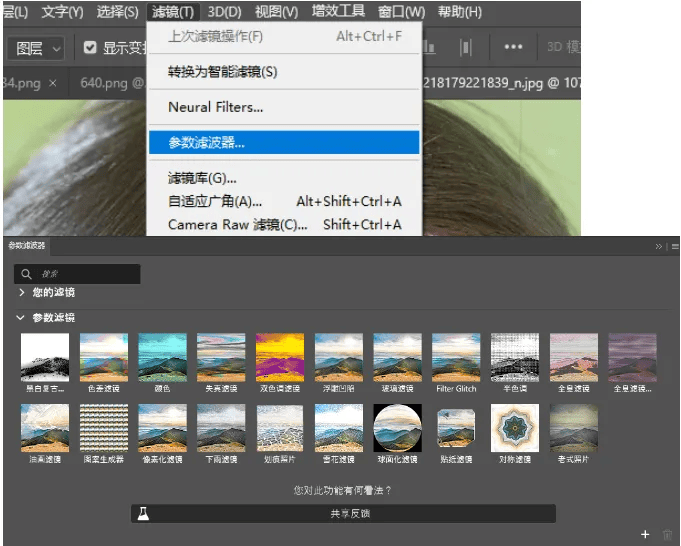Click the 共享反馈 button
Screen dimensions: 681x546
click(x=343, y=513)
